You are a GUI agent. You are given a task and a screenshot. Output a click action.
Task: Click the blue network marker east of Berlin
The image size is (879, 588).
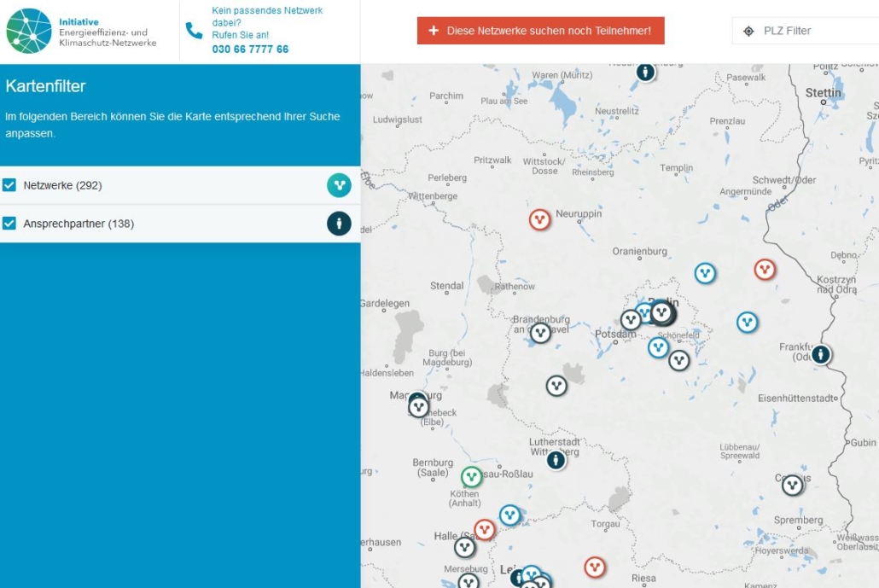pos(748,323)
